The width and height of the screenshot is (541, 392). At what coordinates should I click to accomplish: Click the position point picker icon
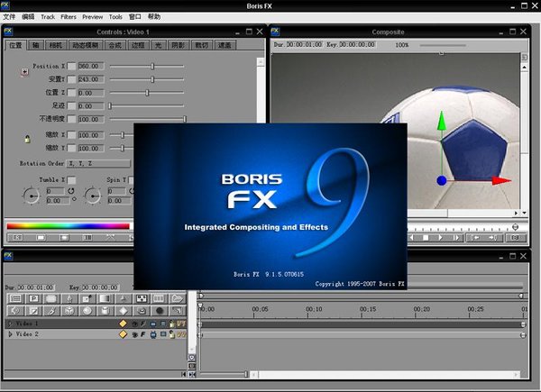23,72
